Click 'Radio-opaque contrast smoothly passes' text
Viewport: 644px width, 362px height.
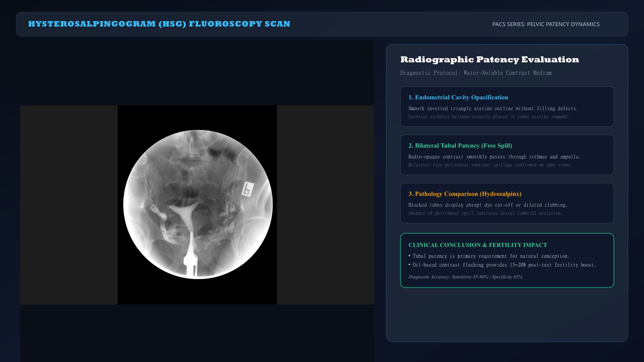click(494, 156)
